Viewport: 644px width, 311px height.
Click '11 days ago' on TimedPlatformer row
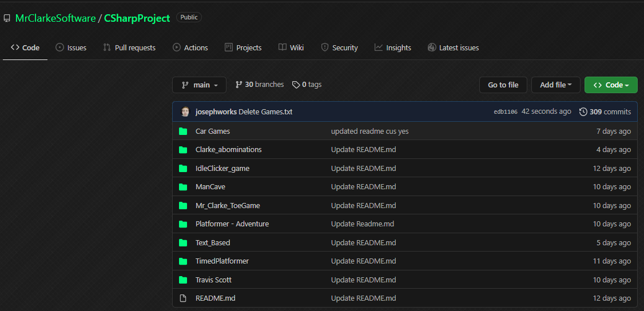(612, 261)
